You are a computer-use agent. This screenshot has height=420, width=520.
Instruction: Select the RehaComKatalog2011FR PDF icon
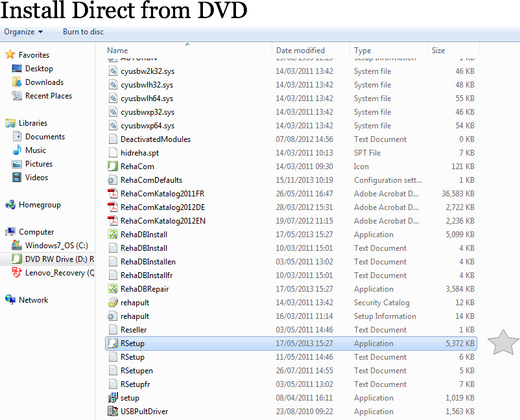coord(113,194)
